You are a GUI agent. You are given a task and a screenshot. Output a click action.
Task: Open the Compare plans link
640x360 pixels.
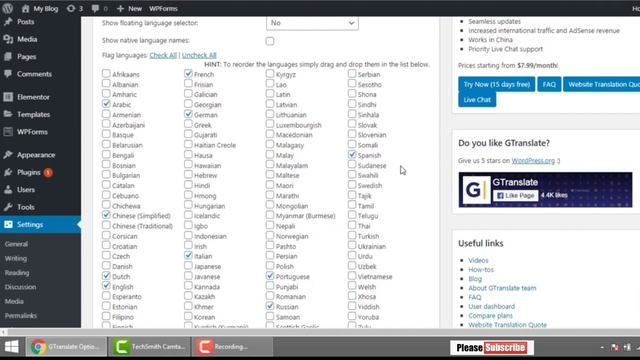pos(491,316)
